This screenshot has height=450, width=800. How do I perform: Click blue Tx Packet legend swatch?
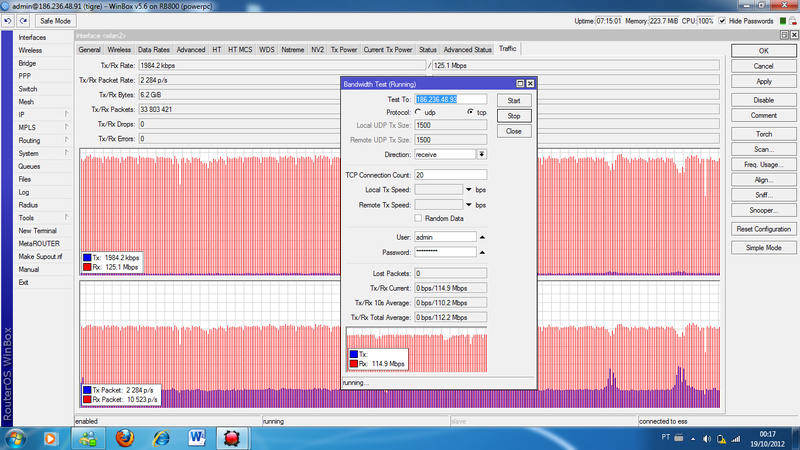click(87, 390)
